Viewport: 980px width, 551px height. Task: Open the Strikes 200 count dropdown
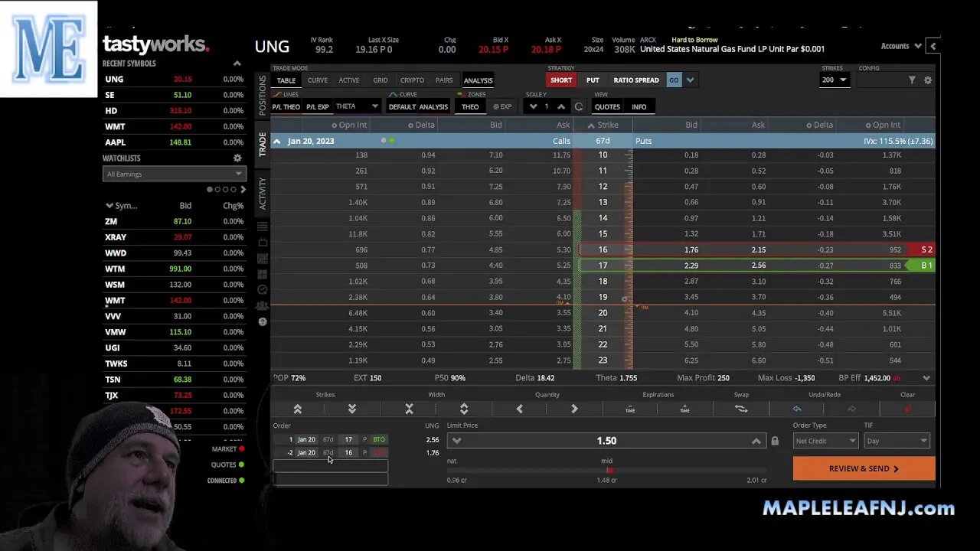click(x=834, y=80)
